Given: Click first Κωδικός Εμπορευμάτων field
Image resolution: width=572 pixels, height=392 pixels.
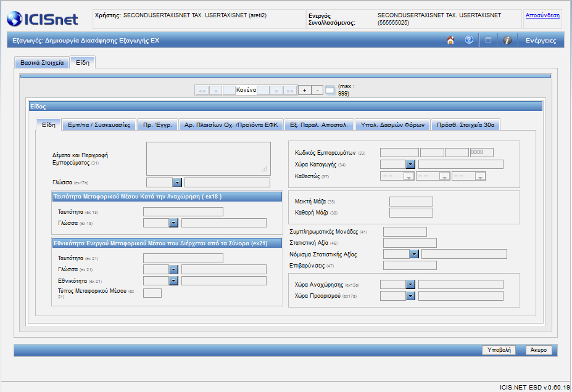Looking at the screenshot, I should [x=399, y=152].
